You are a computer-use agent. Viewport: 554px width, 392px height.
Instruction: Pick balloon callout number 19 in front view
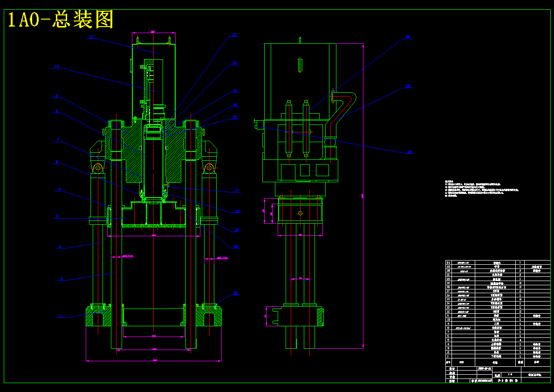tap(236, 230)
